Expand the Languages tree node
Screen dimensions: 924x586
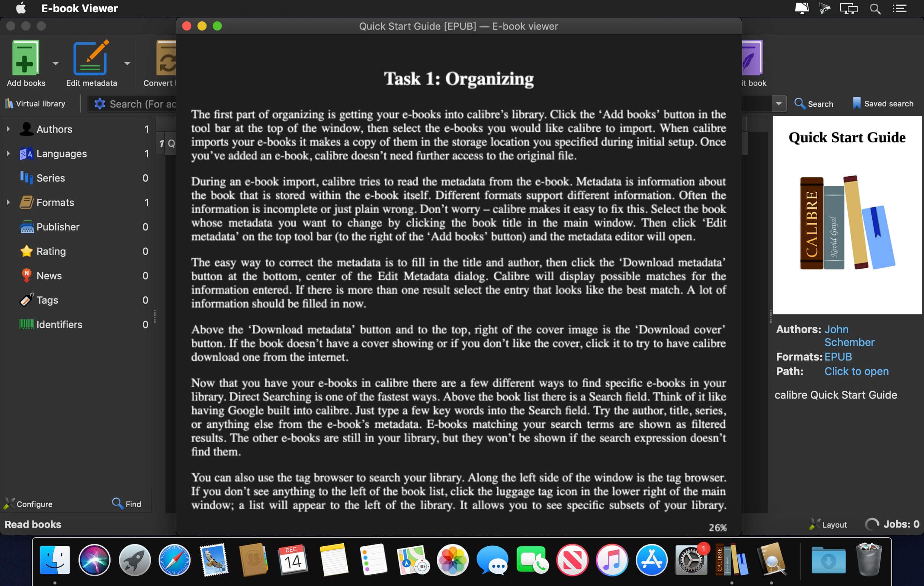(x=8, y=154)
